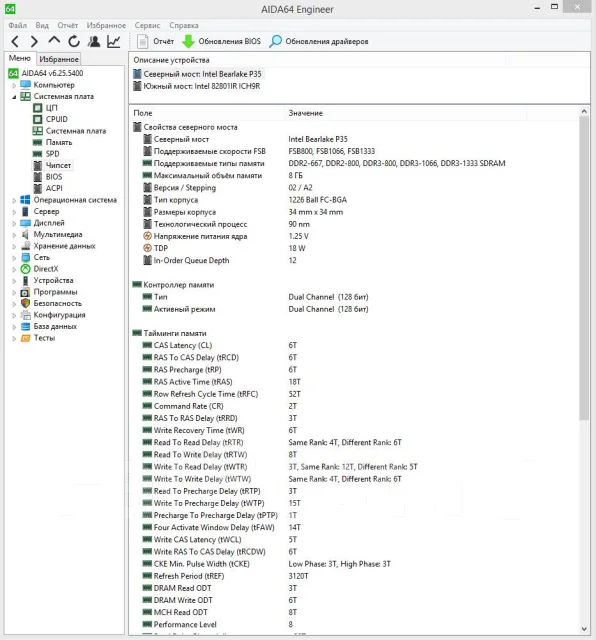Select Южный мост: Intel 82801IR ICH9R device
596x640 pixels.
197,86
